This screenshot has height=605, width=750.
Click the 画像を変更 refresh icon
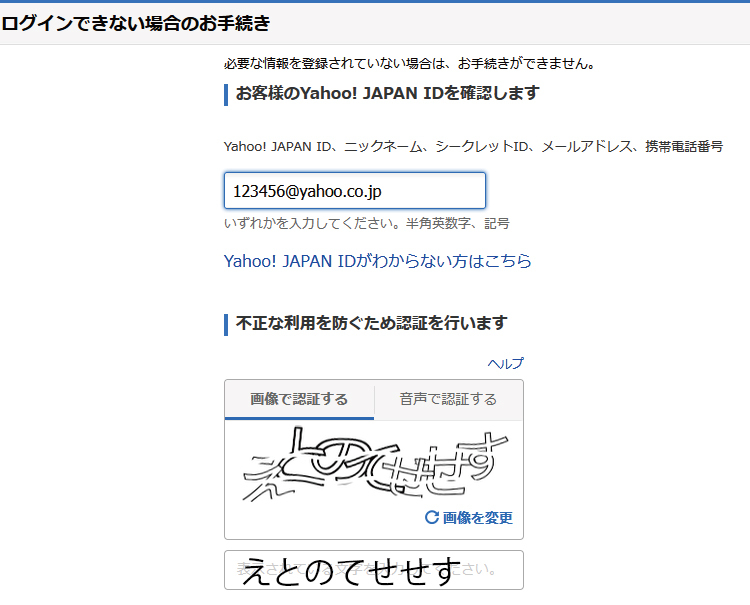pyautogui.click(x=432, y=517)
